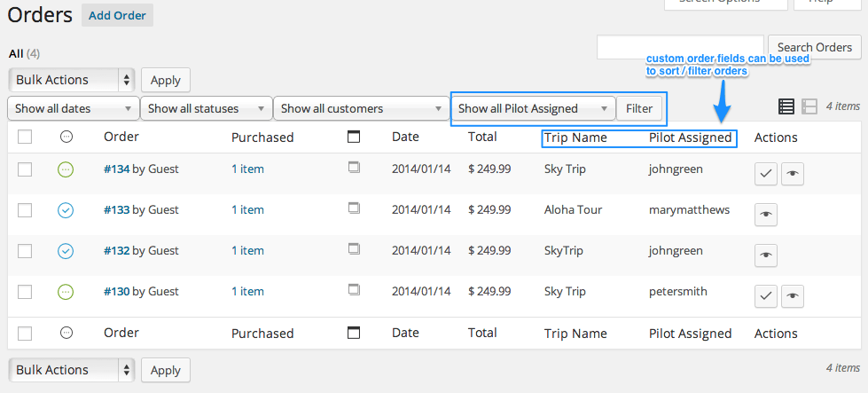Screen dimensions: 868x393
Task: Expand the 1 item link for order #134
Action: click(247, 169)
